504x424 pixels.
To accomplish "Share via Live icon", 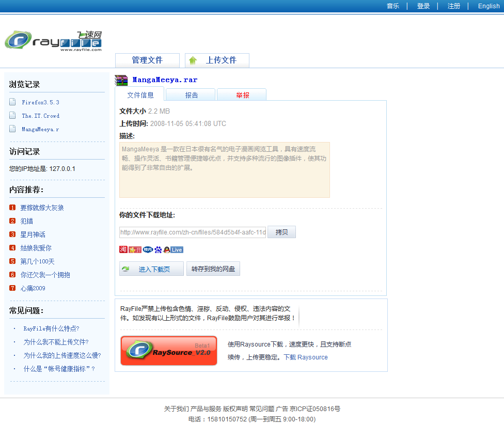I will tap(177, 250).
